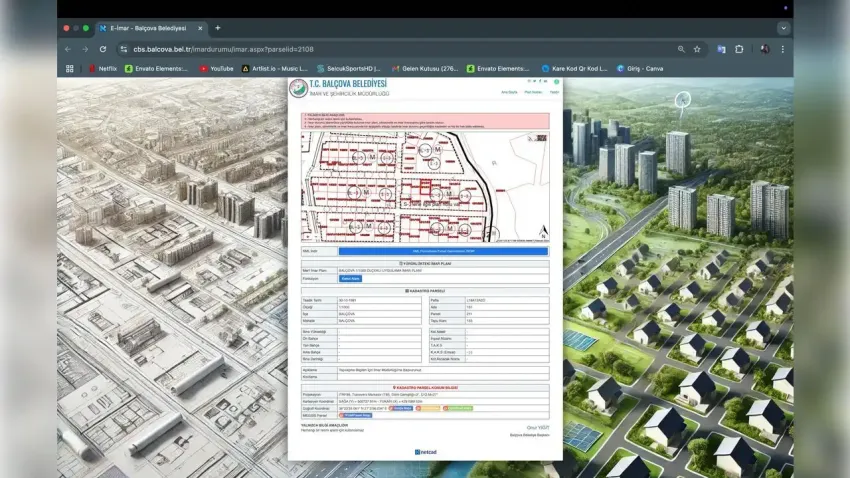Click the Balçova Belediyesi logo emblem
The width and height of the screenshot is (850, 478).
tap(298, 88)
